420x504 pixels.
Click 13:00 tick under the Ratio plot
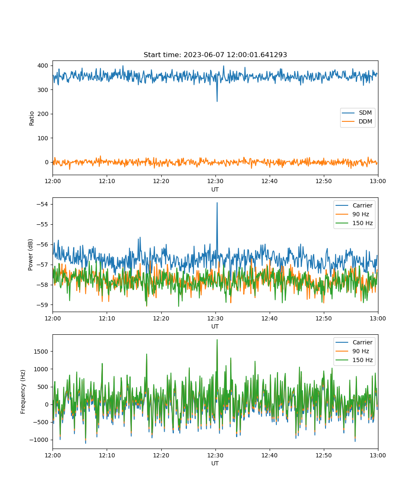coord(378,181)
